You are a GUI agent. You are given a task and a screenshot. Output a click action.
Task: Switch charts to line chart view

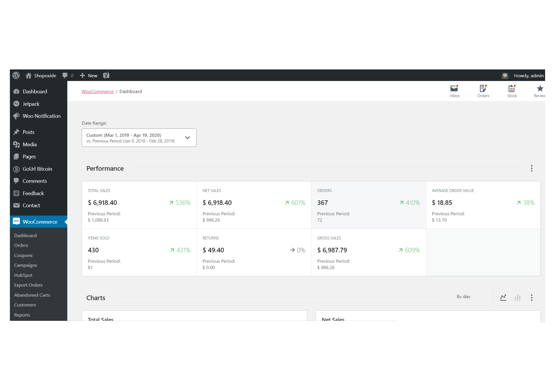click(x=503, y=297)
